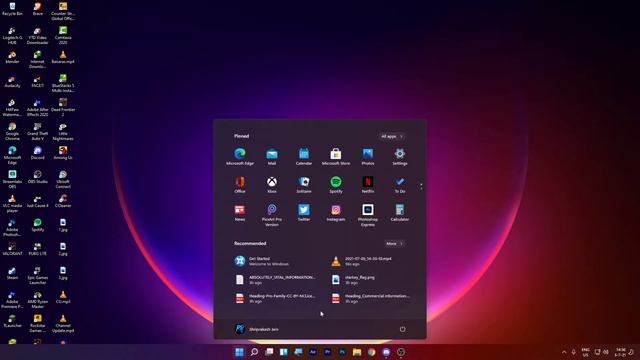This screenshot has height=360, width=640.
Task: Open Google Chrome from the taskbar
Action: [371, 352]
